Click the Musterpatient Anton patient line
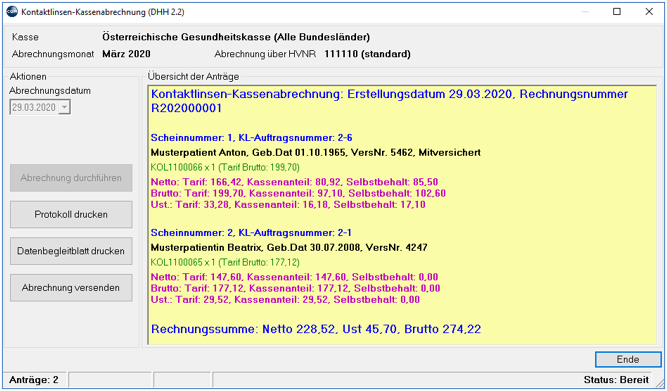 coord(316,152)
